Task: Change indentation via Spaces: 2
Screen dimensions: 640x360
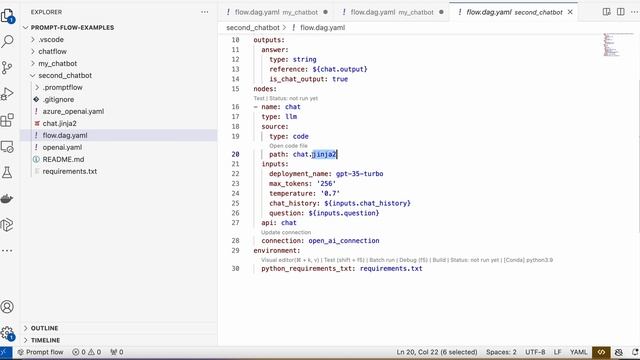Action: click(x=501, y=352)
